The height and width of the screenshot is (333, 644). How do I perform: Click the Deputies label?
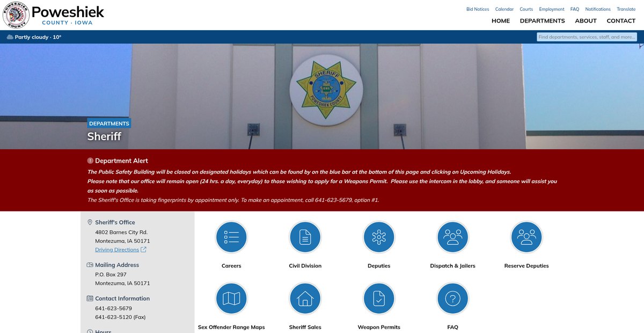[379, 266]
